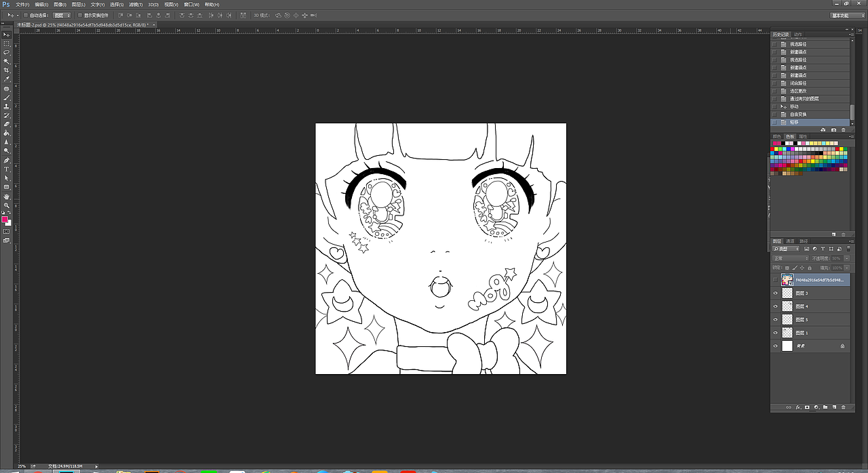Open the layer style fx menu
Viewport: 868px width, 473px height.
(798, 407)
